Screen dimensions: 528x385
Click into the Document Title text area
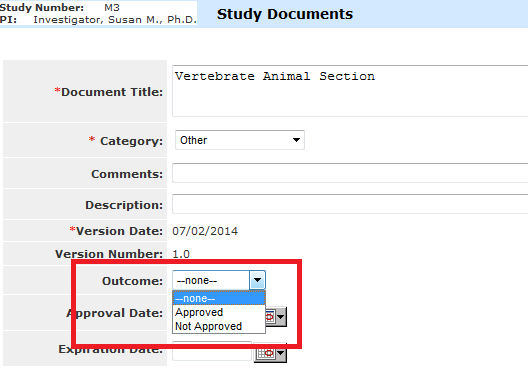[x=350, y=91]
